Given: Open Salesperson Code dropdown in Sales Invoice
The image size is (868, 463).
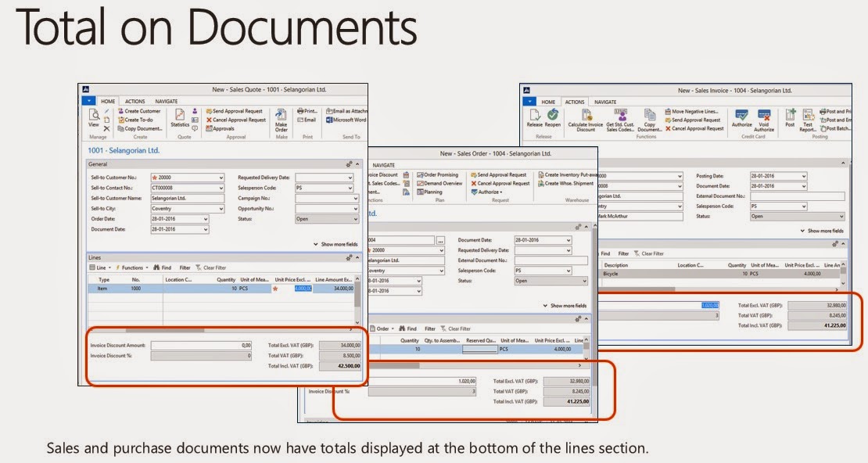Looking at the screenshot, I should (804, 206).
